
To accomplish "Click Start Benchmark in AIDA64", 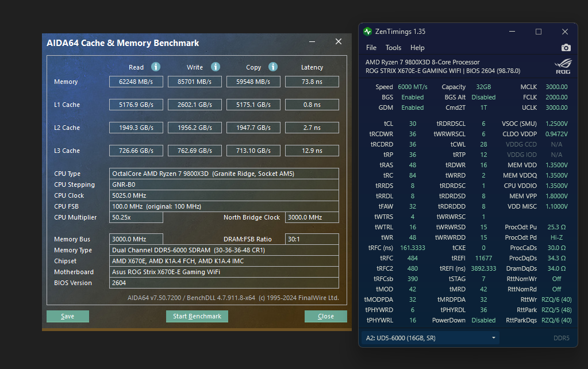I will click(x=197, y=316).
